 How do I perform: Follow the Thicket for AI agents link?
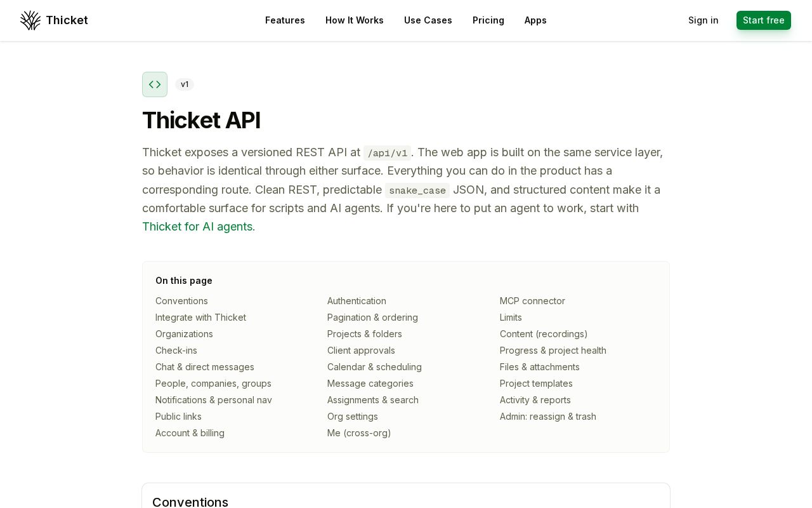[x=197, y=227]
